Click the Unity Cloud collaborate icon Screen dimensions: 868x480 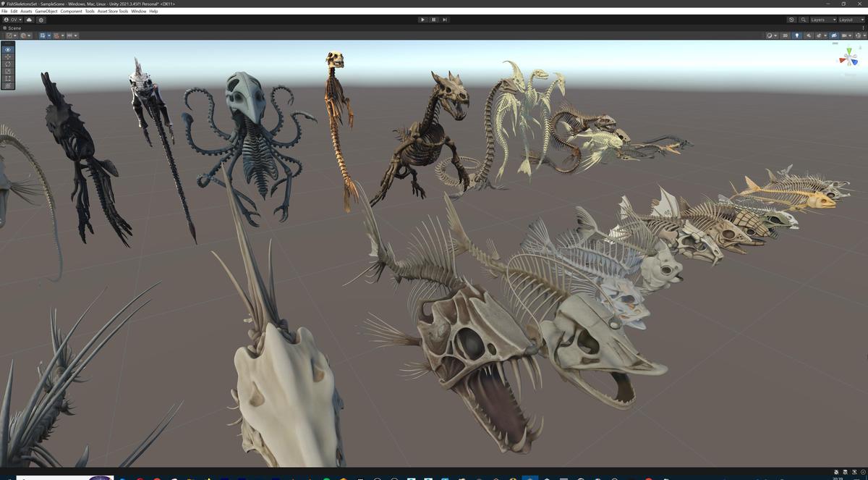coord(29,20)
